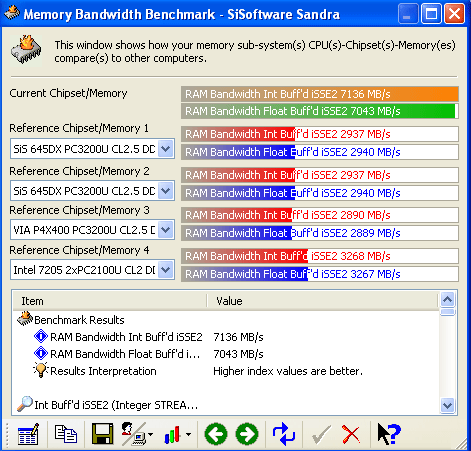Refresh benchmark with blue arrows icon
The width and height of the screenshot is (471, 451).
284,434
